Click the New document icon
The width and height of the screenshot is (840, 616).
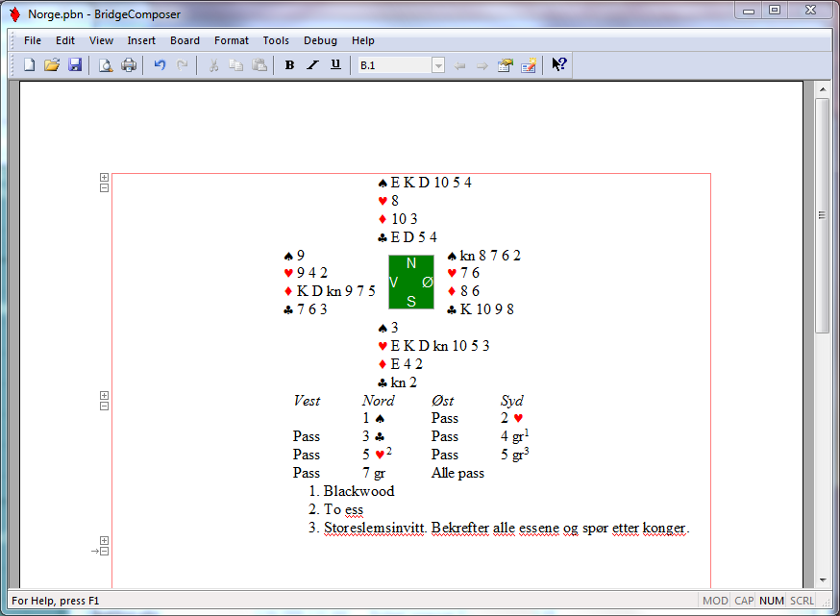tap(29, 65)
